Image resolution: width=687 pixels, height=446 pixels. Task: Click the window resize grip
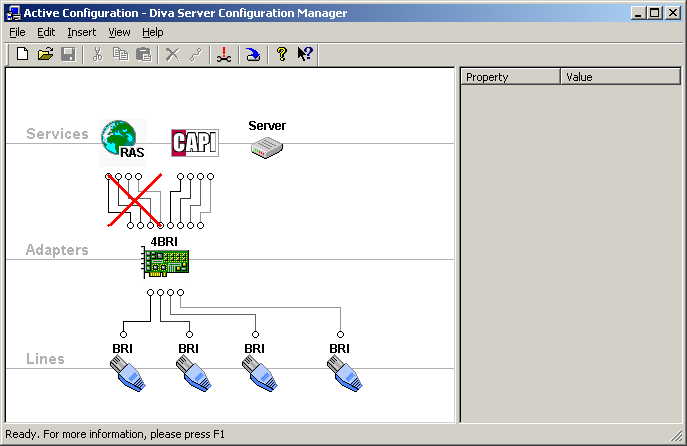(677, 436)
